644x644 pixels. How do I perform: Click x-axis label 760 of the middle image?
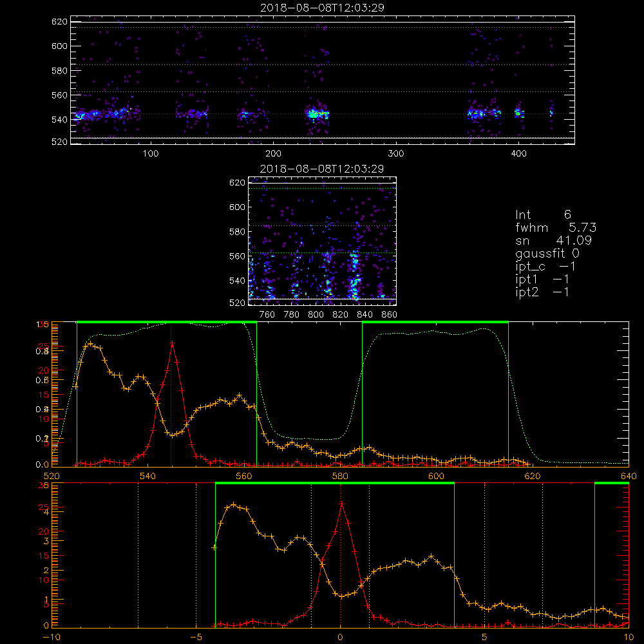coord(267,315)
